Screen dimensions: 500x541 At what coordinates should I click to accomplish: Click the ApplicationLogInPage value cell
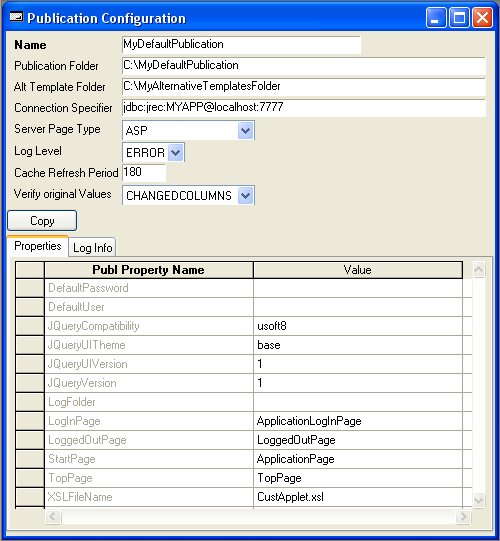(358, 421)
